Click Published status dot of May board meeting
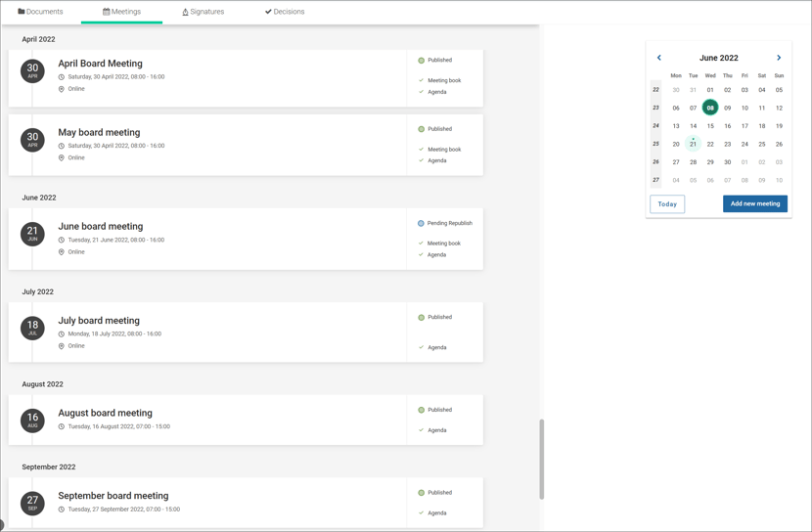 pyautogui.click(x=421, y=129)
